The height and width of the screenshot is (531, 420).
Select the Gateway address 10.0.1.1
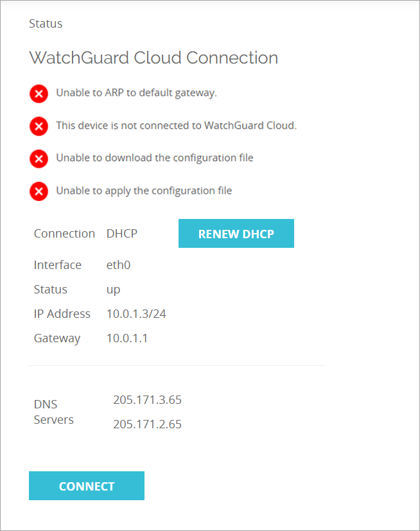tap(126, 338)
